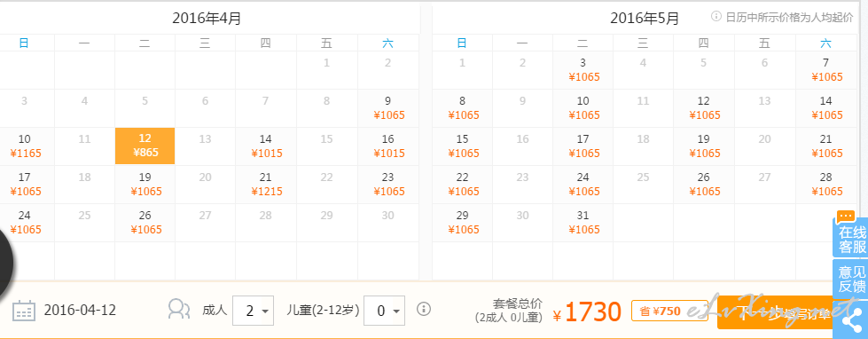Click the selected date field 2016-04-12
Screen dimensions: 868x339
(81, 311)
